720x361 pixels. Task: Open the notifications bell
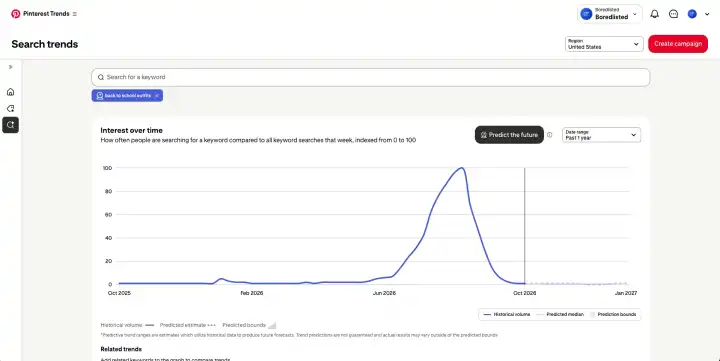pyautogui.click(x=655, y=14)
